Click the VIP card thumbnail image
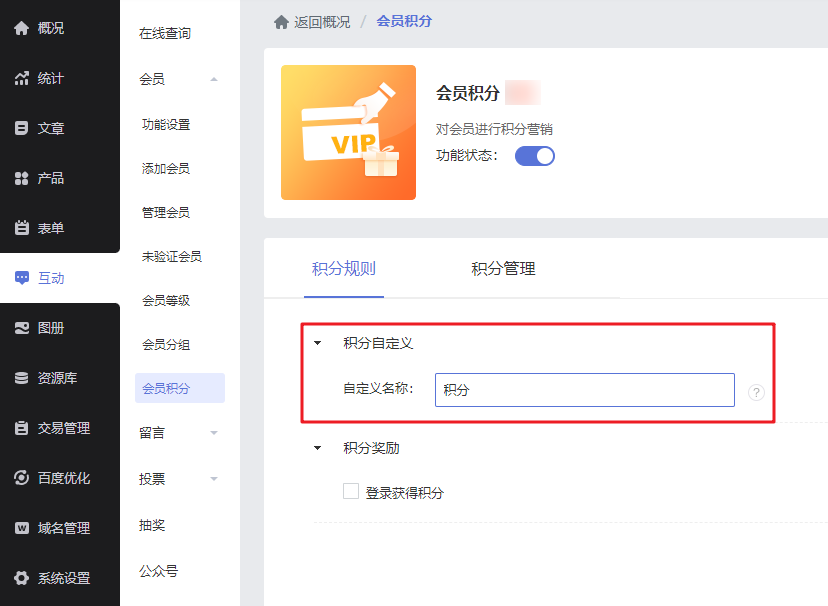The height and width of the screenshot is (606, 828). [x=349, y=132]
